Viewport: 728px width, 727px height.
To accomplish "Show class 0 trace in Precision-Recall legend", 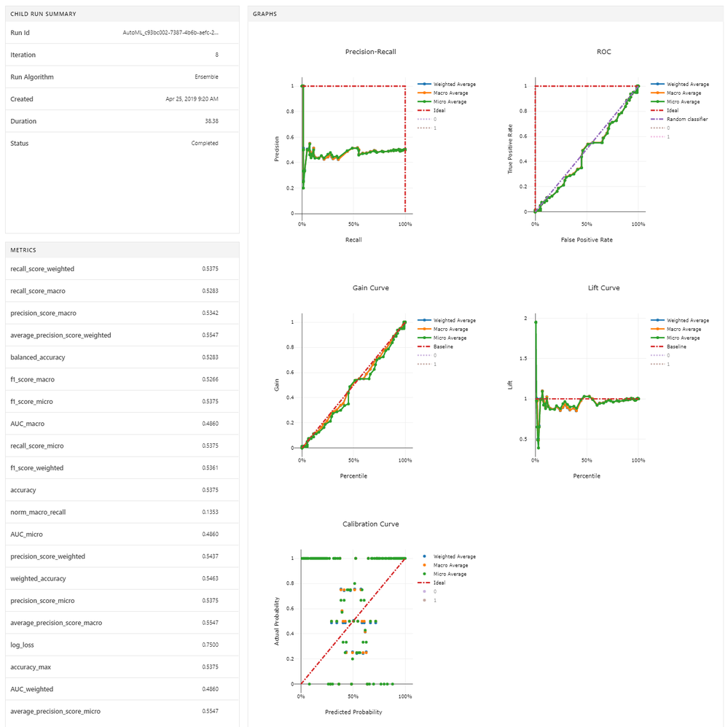I will pyautogui.click(x=434, y=119).
